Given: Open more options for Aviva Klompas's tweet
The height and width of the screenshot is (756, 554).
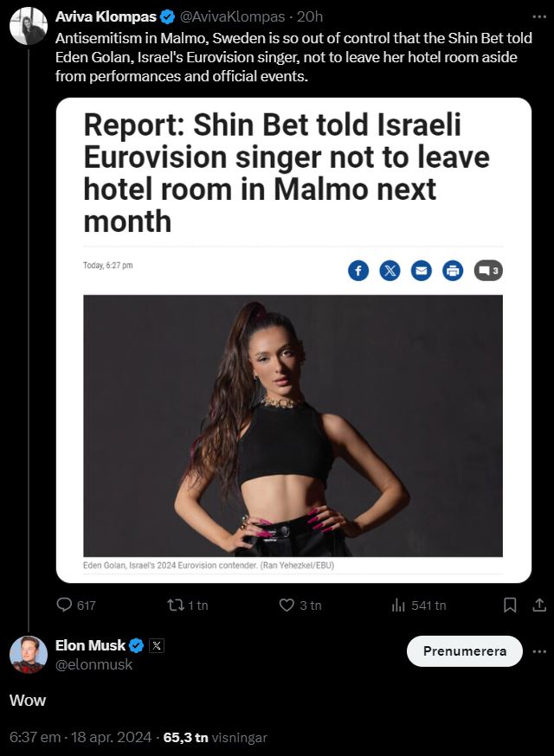Looking at the screenshot, I should click(539, 17).
